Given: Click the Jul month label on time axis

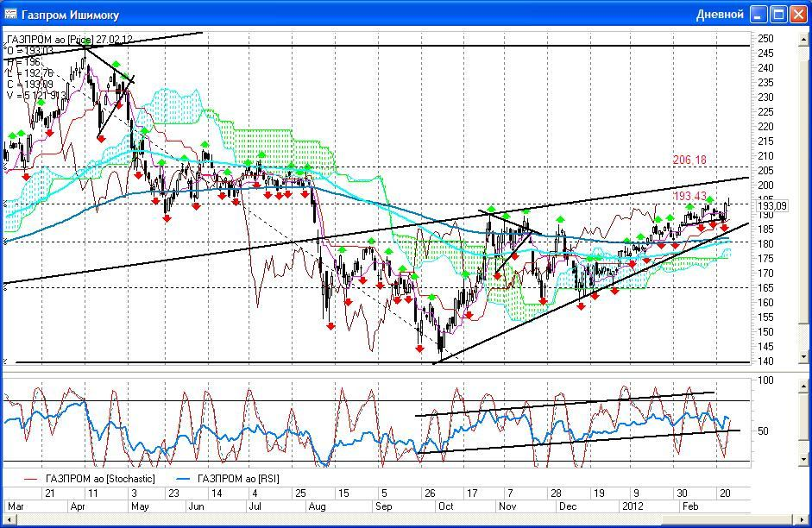Looking at the screenshot, I should pos(255,506).
